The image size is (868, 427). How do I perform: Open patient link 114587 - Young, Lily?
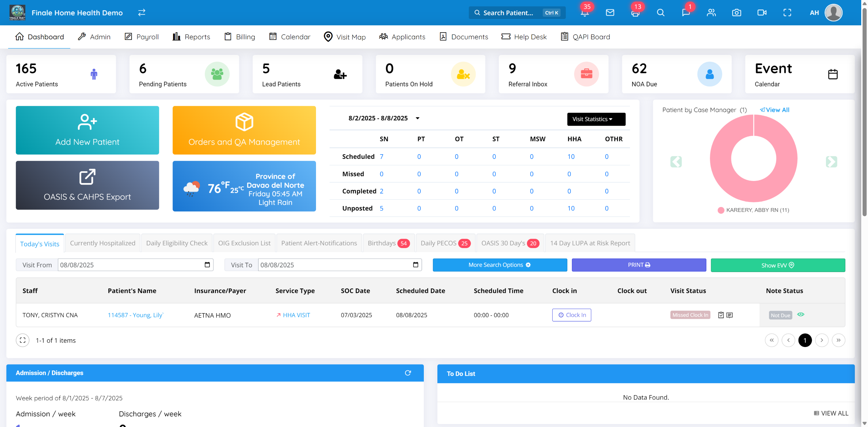click(x=135, y=315)
